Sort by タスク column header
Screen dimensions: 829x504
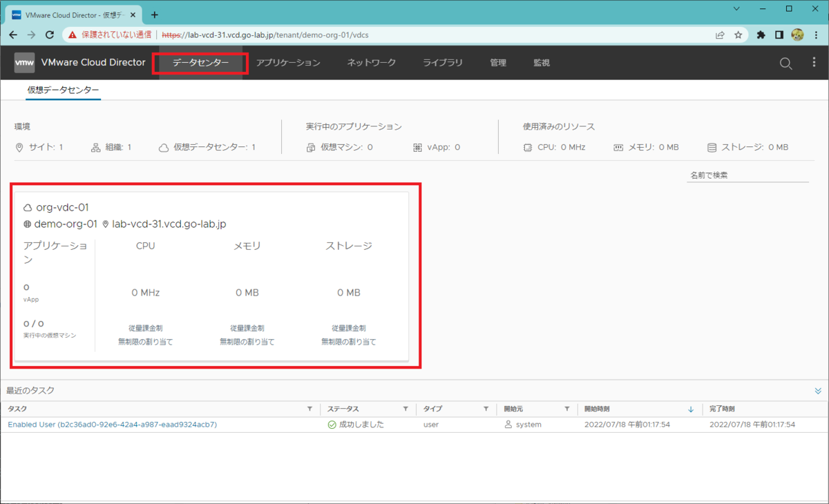[x=17, y=409]
